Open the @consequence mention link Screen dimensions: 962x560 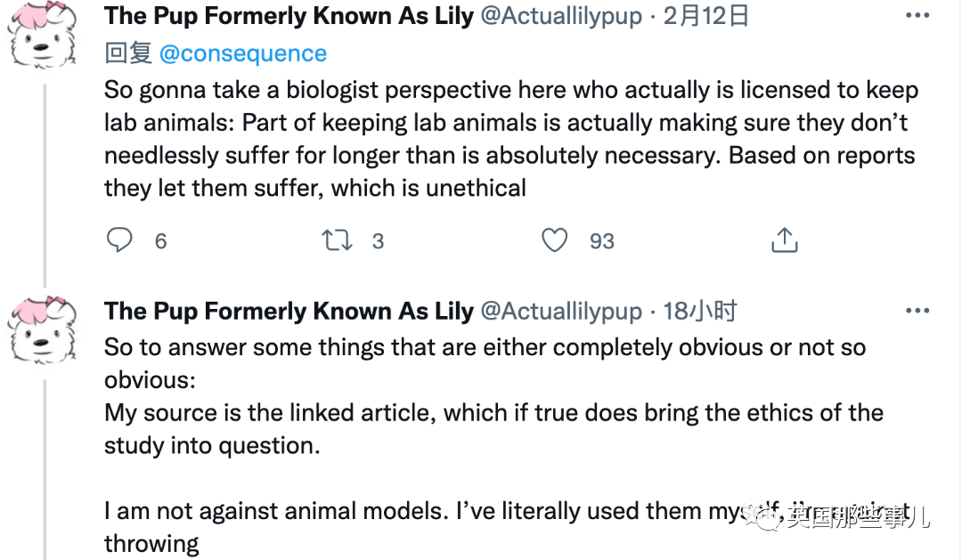pos(242,53)
